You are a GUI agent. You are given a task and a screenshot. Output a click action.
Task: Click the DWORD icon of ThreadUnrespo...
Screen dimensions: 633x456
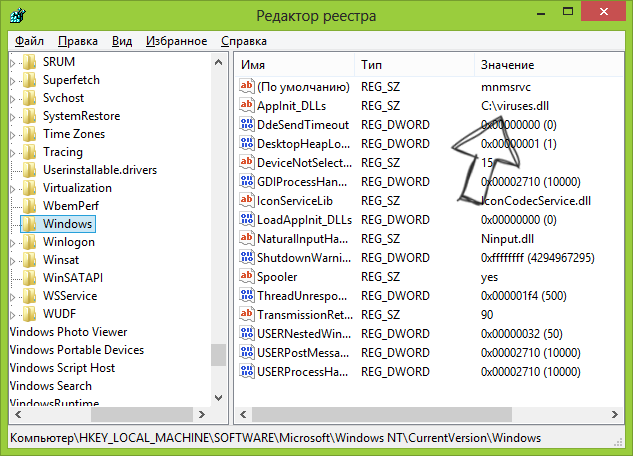[247, 295]
